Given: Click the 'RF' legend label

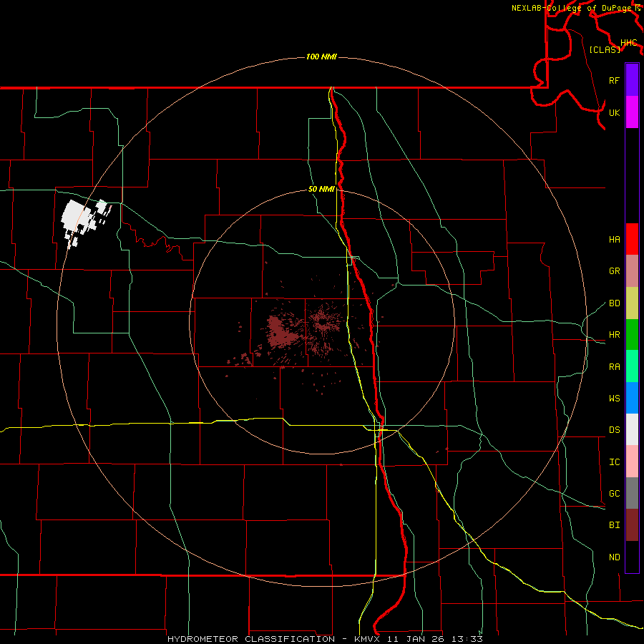Looking at the screenshot, I should [x=614, y=80].
